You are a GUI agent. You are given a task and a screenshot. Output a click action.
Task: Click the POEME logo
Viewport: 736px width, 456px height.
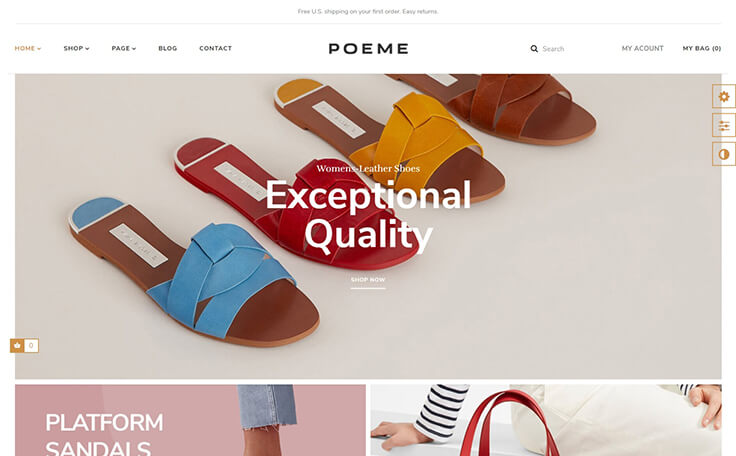[x=368, y=48]
